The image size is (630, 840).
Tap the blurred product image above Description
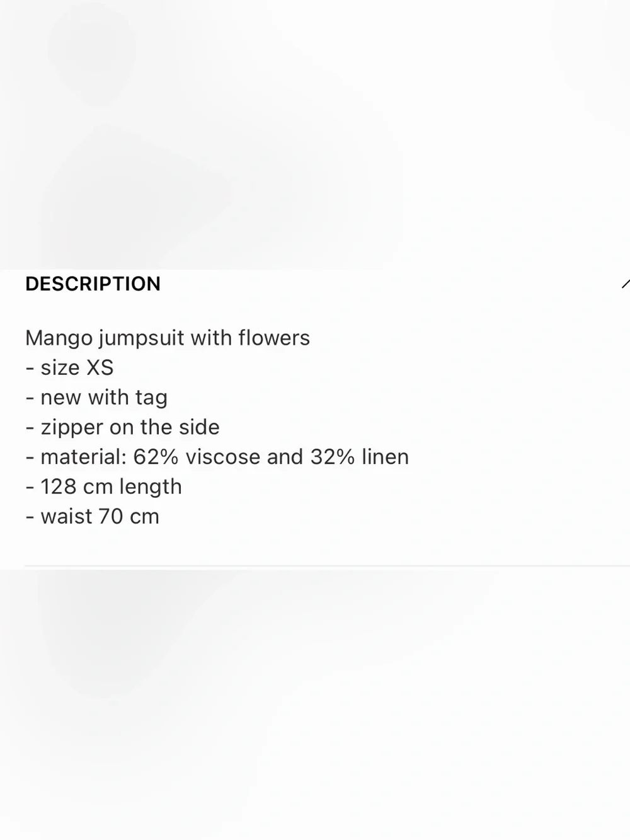point(315,134)
